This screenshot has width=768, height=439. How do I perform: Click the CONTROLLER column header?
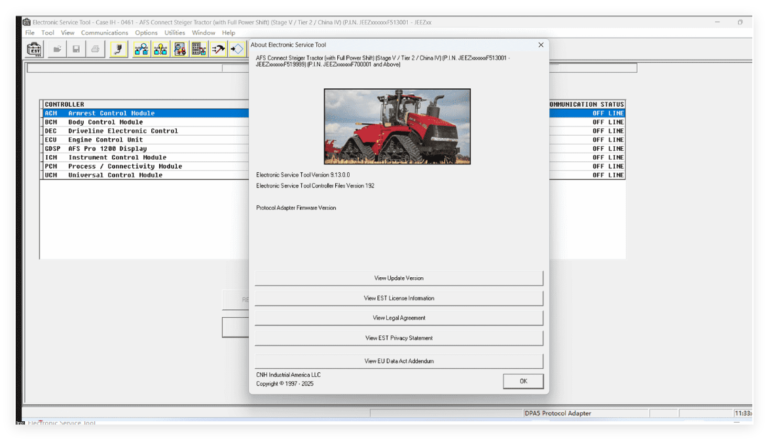(x=64, y=104)
